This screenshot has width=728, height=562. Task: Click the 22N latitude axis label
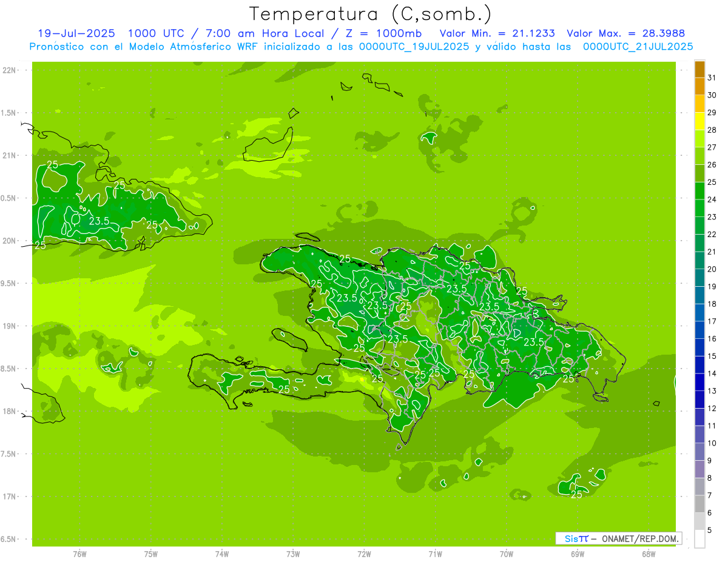pyautogui.click(x=9, y=70)
